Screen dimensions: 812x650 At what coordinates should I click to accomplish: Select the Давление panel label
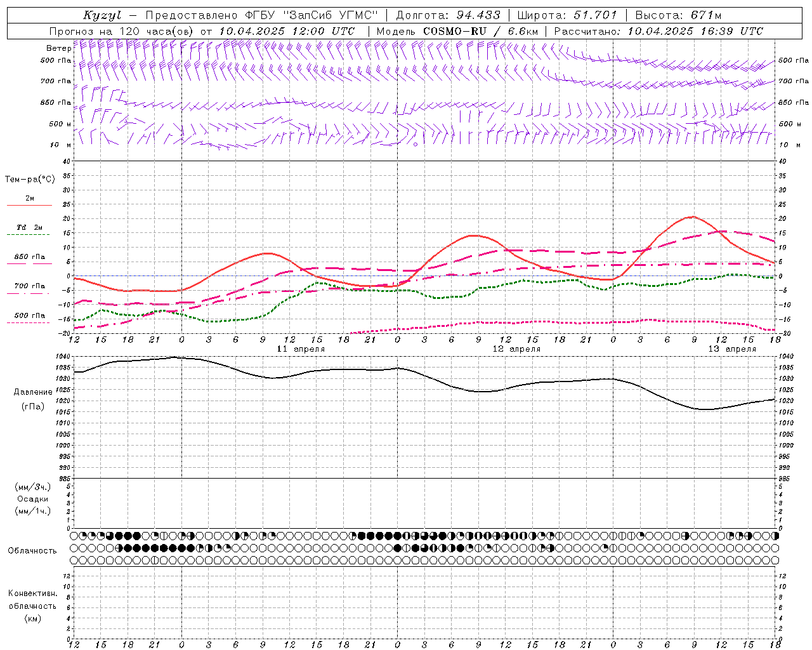[x=33, y=392]
